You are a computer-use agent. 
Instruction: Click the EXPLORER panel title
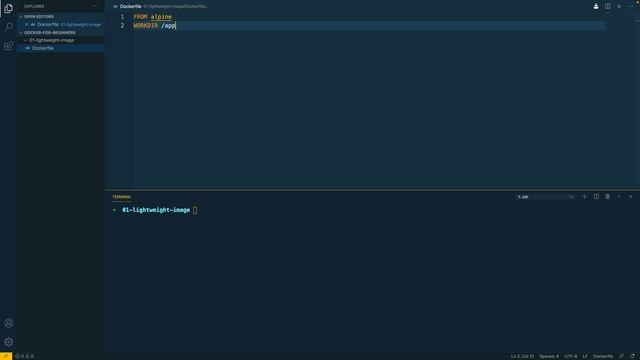pyautogui.click(x=34, y=6)
